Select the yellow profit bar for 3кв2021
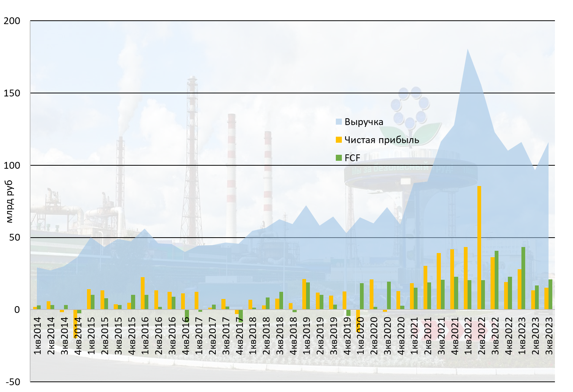 click(439, 281)
